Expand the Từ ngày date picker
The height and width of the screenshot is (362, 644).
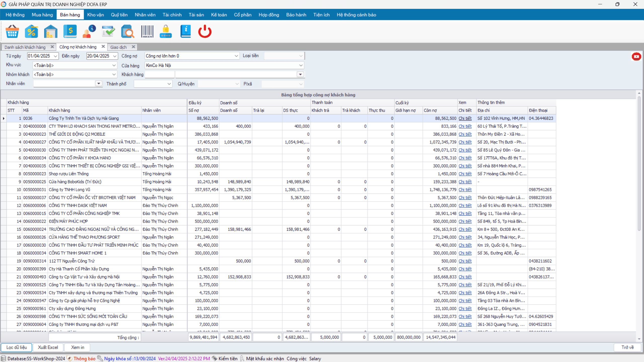[55, 56]
